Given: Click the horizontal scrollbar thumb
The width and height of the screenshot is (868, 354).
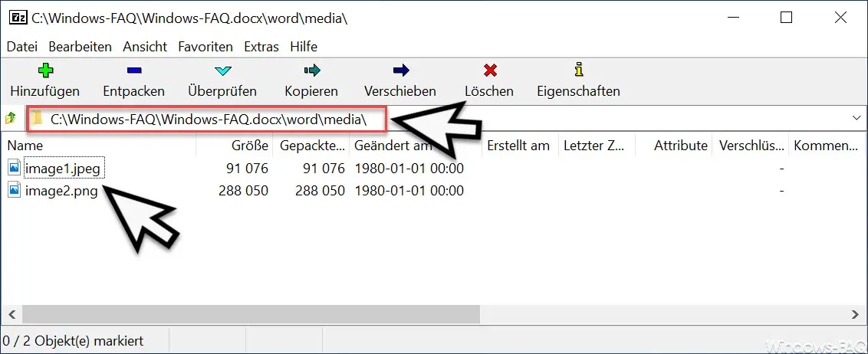Looking at the screenshot, I should tap(251, 314).
